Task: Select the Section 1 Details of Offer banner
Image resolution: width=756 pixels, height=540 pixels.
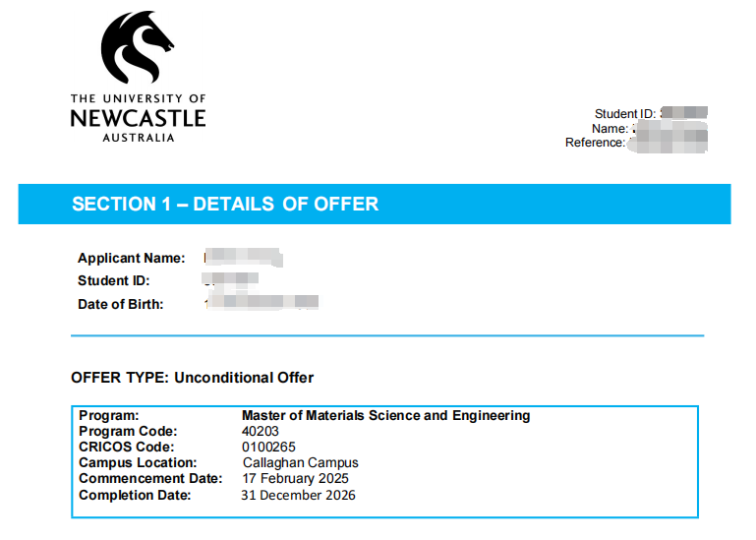Action: coord(375,205)
